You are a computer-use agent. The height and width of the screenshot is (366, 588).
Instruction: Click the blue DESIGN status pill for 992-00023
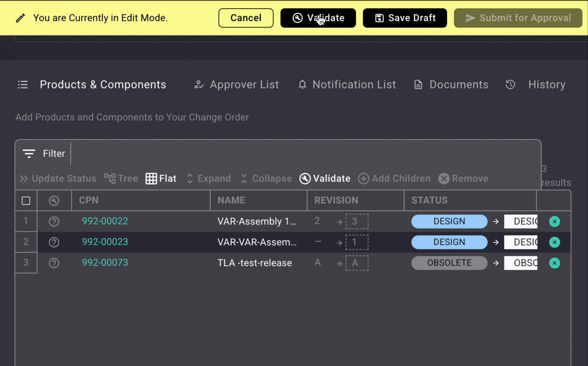449,242
